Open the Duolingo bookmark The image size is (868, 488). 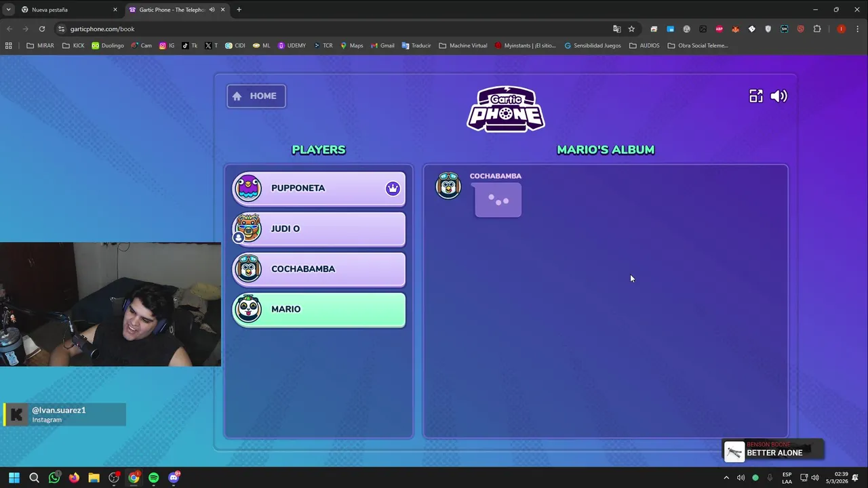pyautogui.click(x=108, y=45)
